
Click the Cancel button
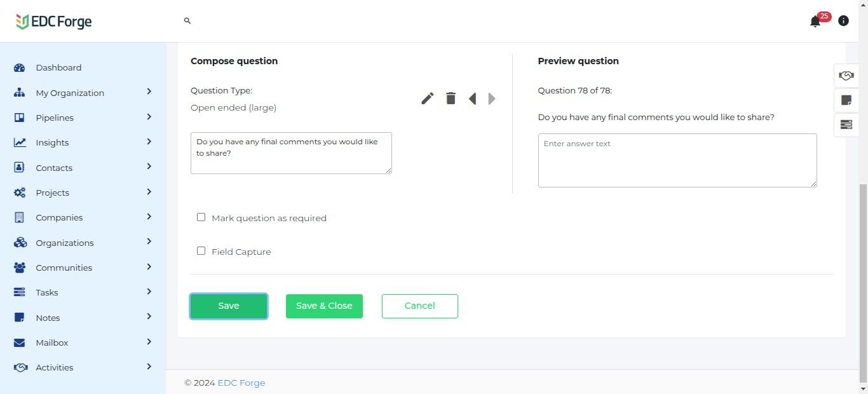[x=419, y=306]
